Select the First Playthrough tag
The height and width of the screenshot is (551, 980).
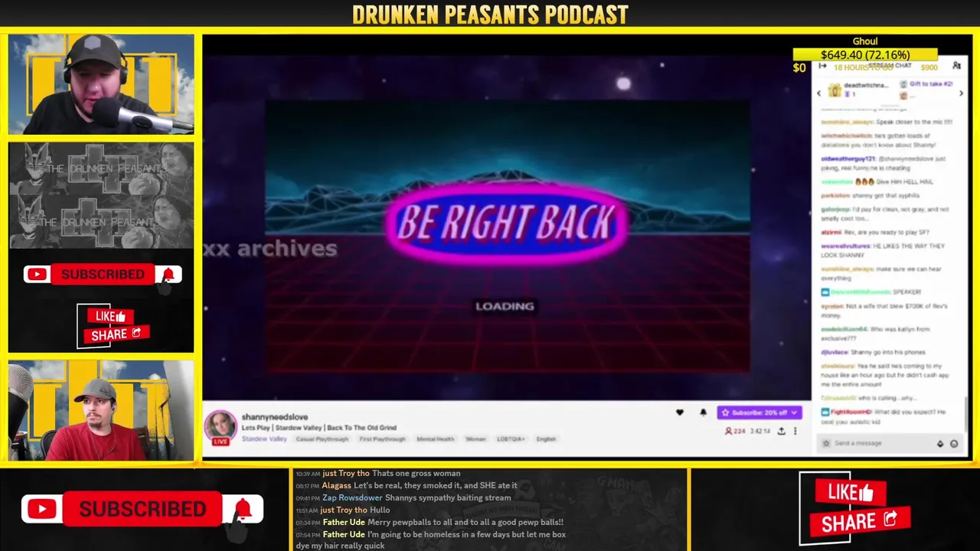pyautogui.click(x=382, y=439)
